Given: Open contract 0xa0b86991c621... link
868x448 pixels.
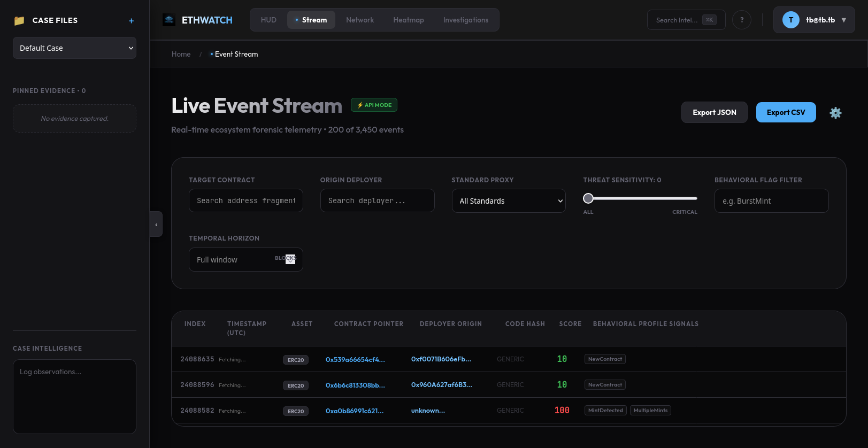Looking at the screenshot, I should [355, 411].
